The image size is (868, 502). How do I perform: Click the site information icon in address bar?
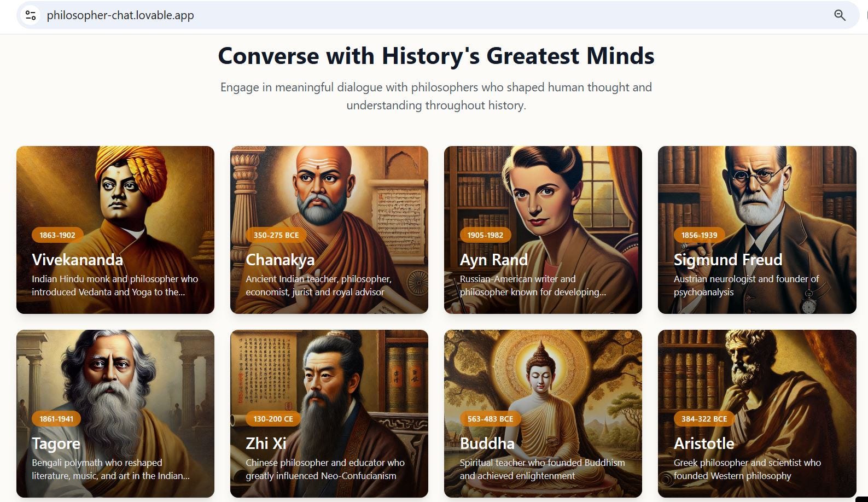31,15
